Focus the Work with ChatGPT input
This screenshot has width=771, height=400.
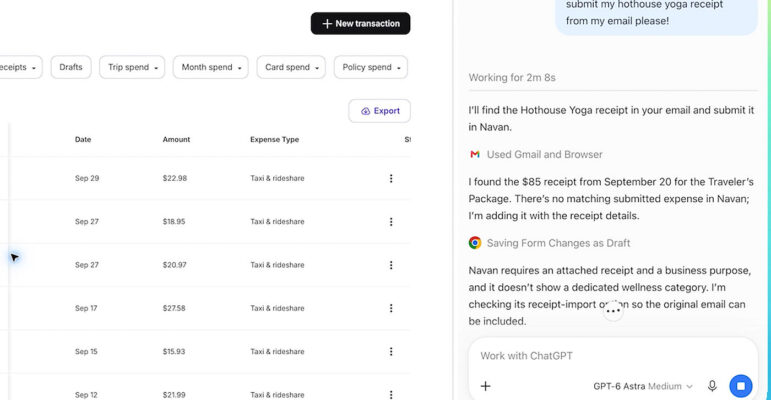[612, 356]
